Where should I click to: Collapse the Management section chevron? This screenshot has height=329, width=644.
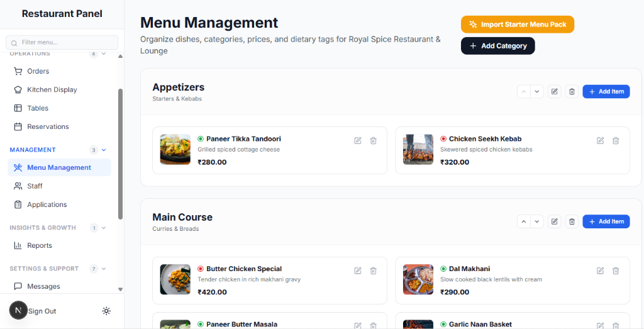pos(104,150)
